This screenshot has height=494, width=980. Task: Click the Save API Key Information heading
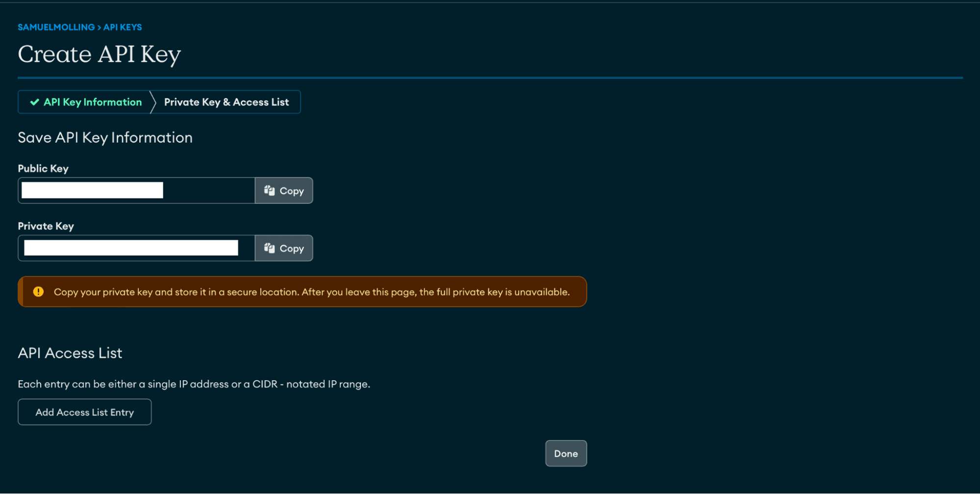click(105, 138)
